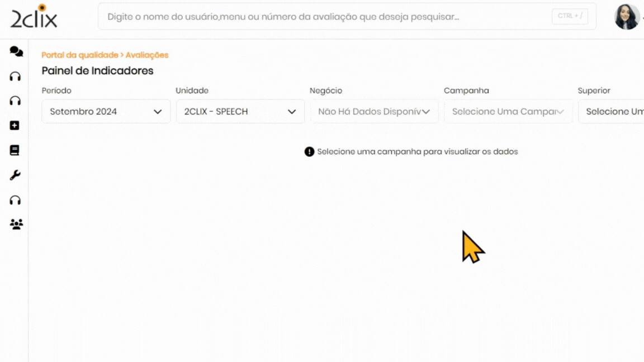Open the users group sidebar icon
644x362 pixels.
(x=16, y=225)
